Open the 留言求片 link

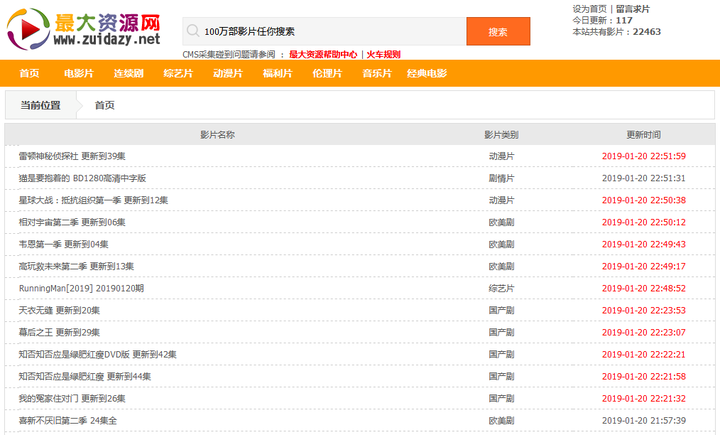[632, 8]
